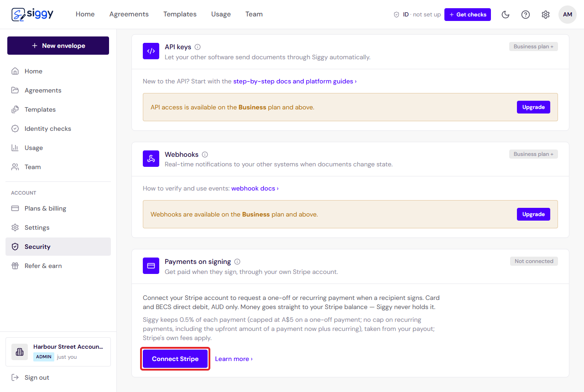Click the API keys code icon
The width and height of the screenshot is (584, 392).
pos(151,51)
